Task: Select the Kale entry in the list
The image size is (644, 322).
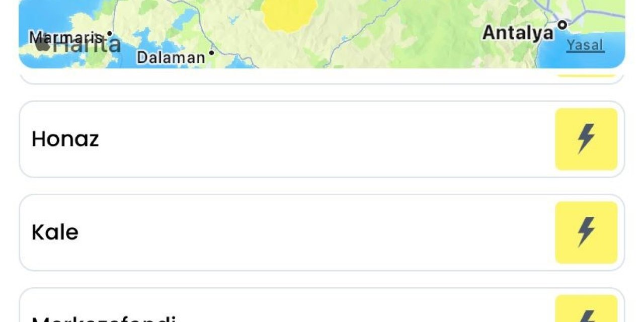Action: (x=54, y=231)
